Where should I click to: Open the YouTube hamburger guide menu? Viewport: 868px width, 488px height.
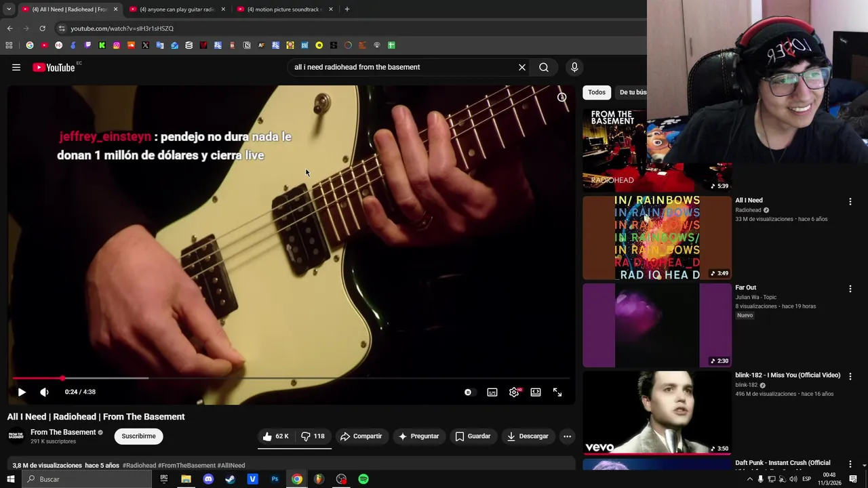coord(16,67)
